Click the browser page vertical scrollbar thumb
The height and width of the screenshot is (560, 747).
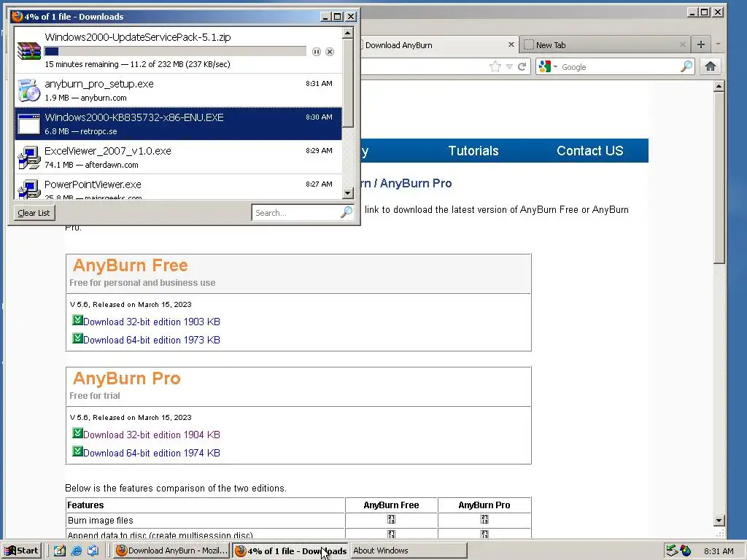point(719,178)
